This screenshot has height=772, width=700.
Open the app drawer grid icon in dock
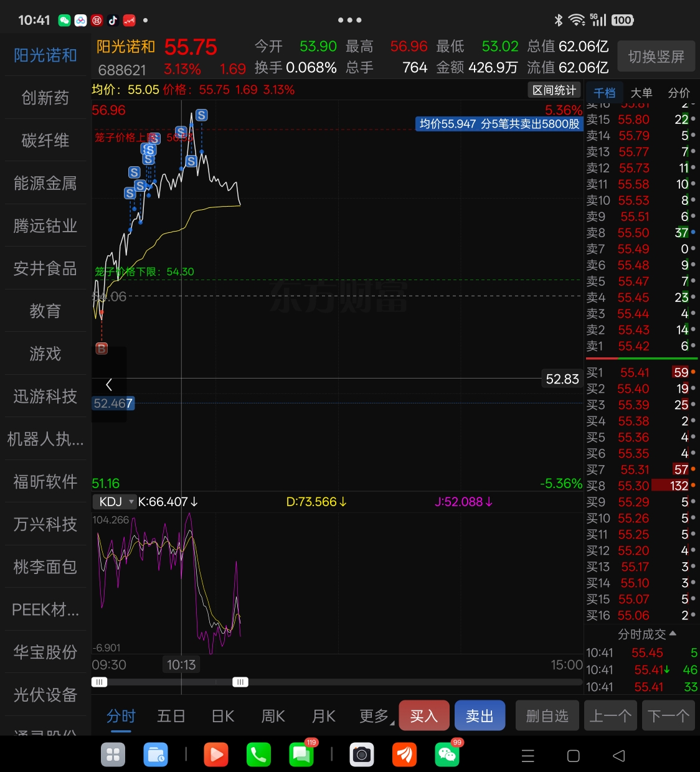click(113, 755)
